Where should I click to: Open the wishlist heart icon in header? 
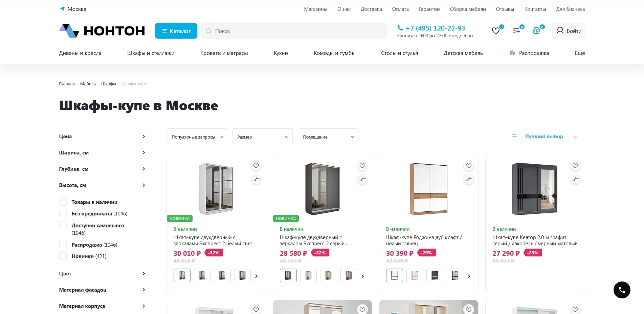tap(496, 31)
